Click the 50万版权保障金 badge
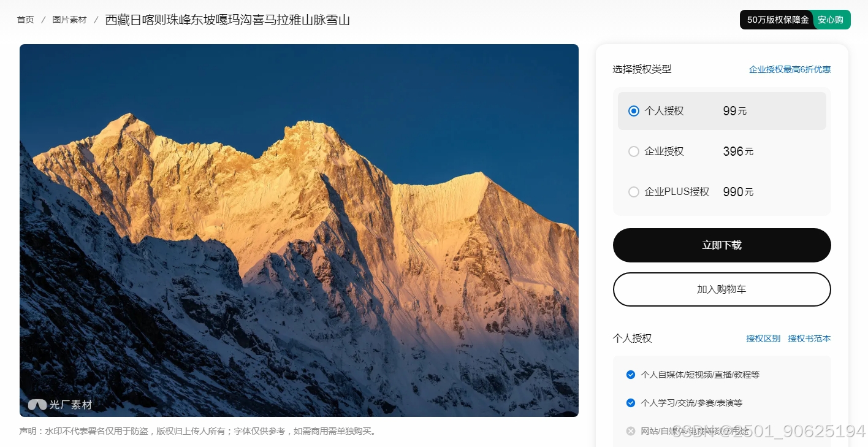The width and height of the screenshot is (868, 447). pyautogui.click(x=777, y=20)
